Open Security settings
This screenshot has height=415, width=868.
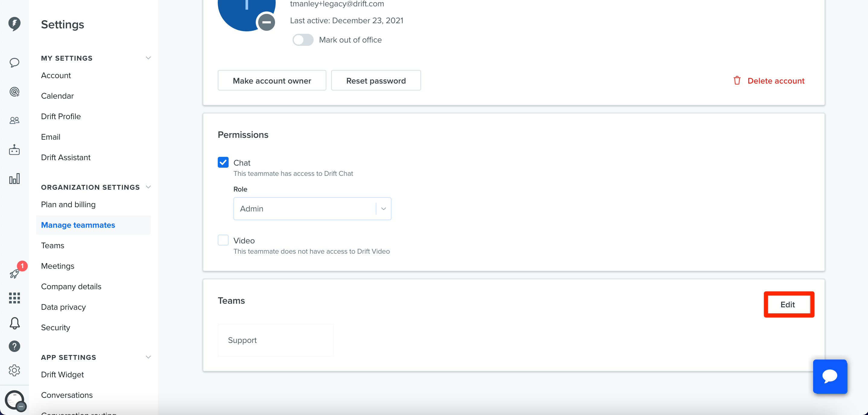[55, 328]
